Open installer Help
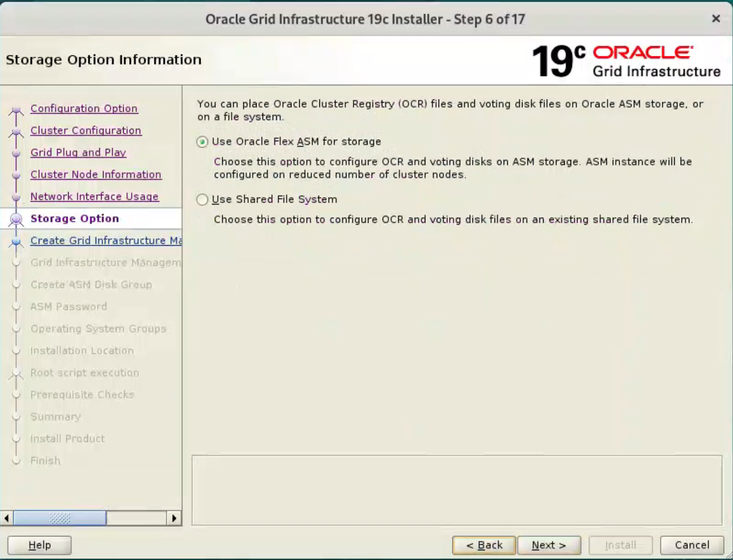This screenshot has height=560, width=733. pyautogui.click(x=39, y=545)
